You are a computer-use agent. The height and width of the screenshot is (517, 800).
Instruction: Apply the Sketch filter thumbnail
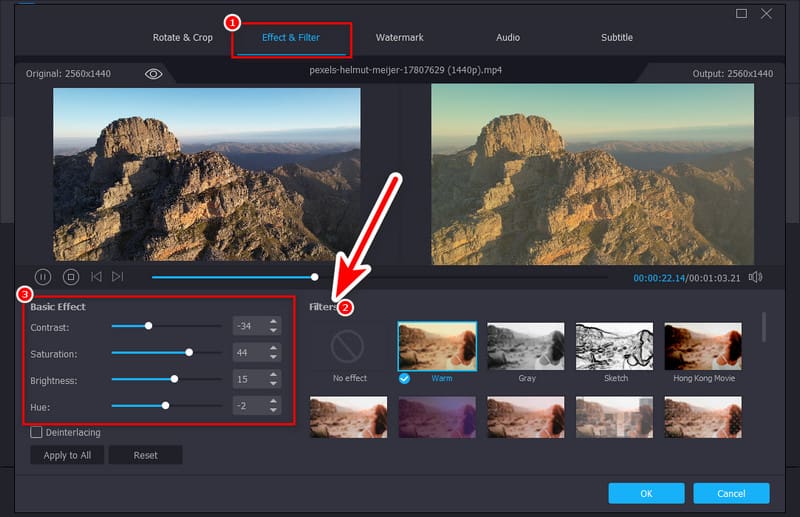pyautogui.click(x=614, y=346)
